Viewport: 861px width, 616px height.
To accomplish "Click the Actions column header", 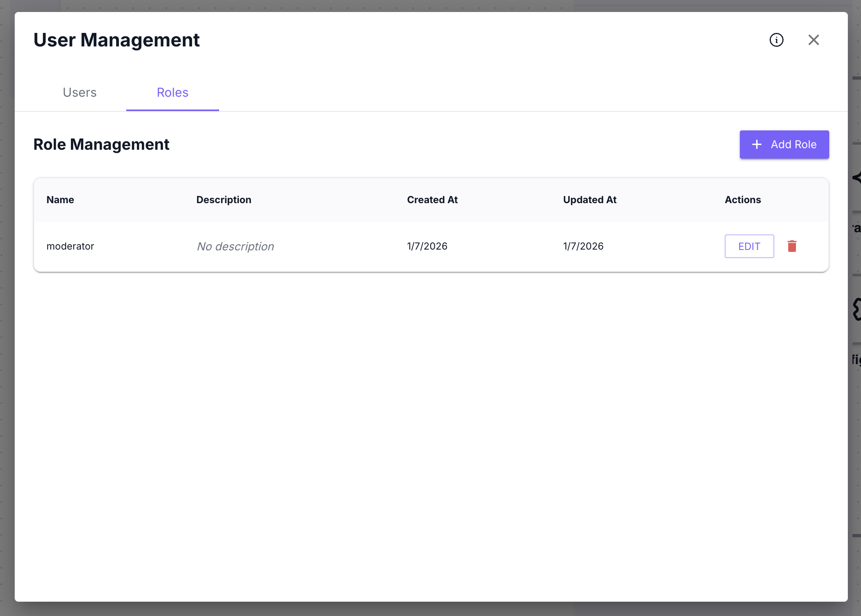I will pos(743,200).
